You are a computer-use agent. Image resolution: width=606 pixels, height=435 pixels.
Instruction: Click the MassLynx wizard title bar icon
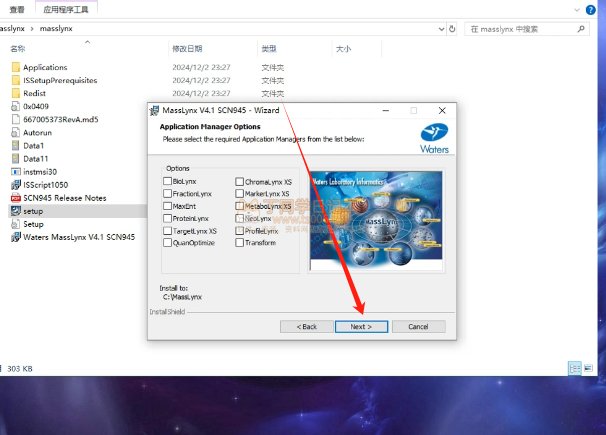(154, 110)
